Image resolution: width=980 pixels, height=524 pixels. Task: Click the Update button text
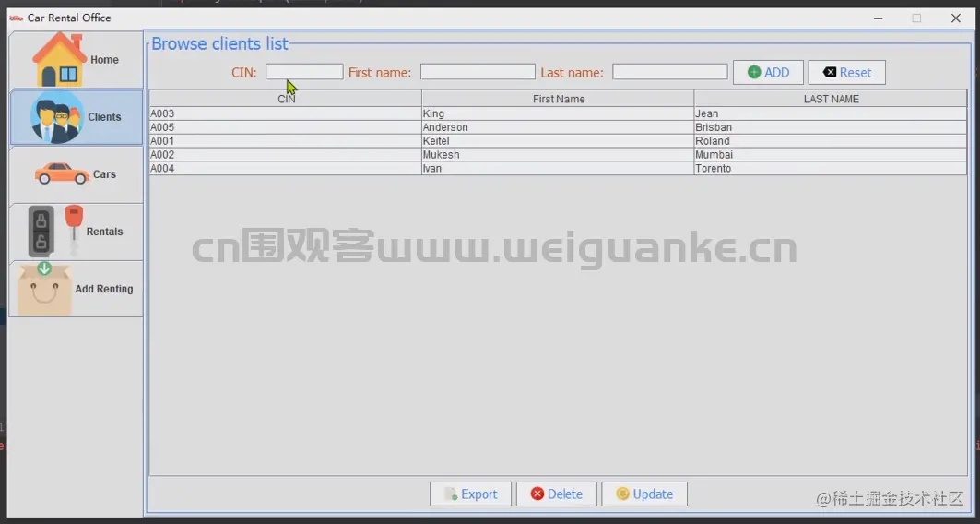653,494
